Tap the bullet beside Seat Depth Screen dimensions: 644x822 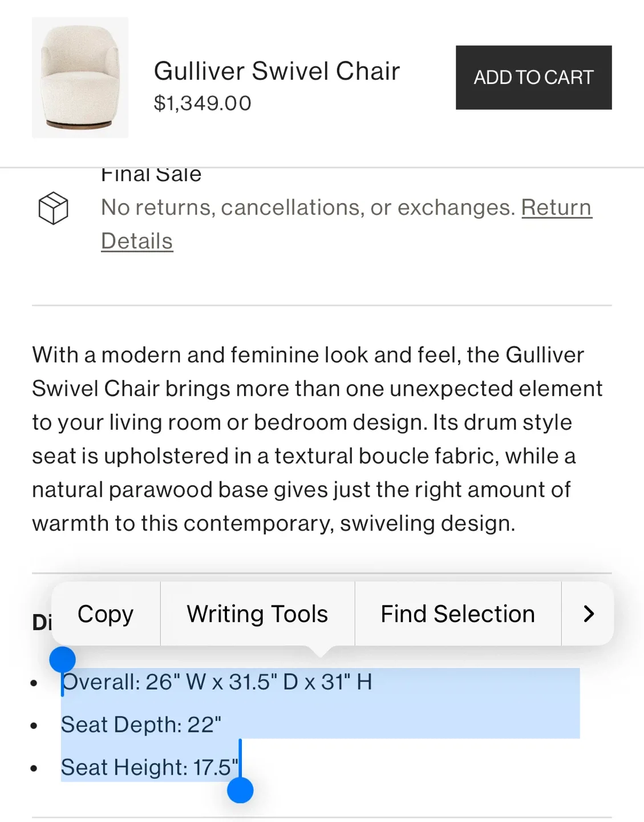[34, 726]
